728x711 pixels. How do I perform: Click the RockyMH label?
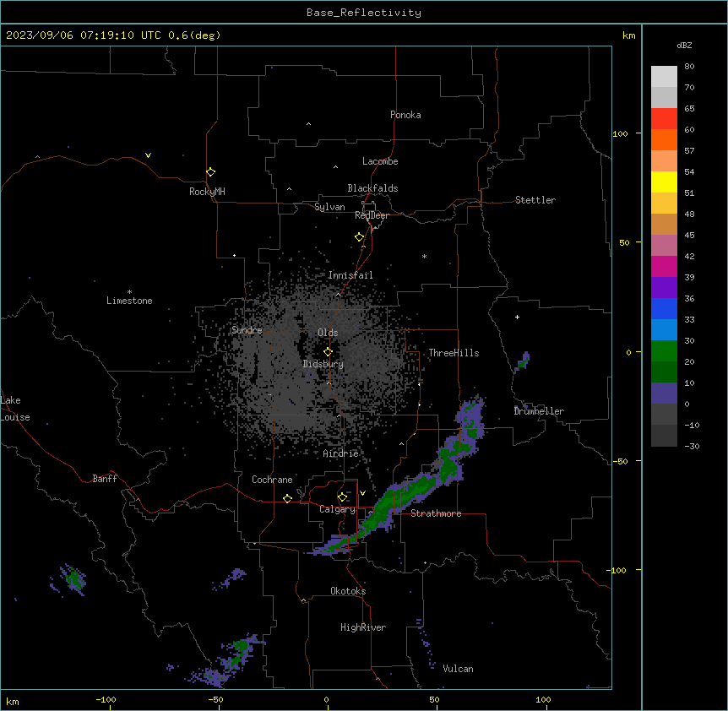tap(207, 192)
